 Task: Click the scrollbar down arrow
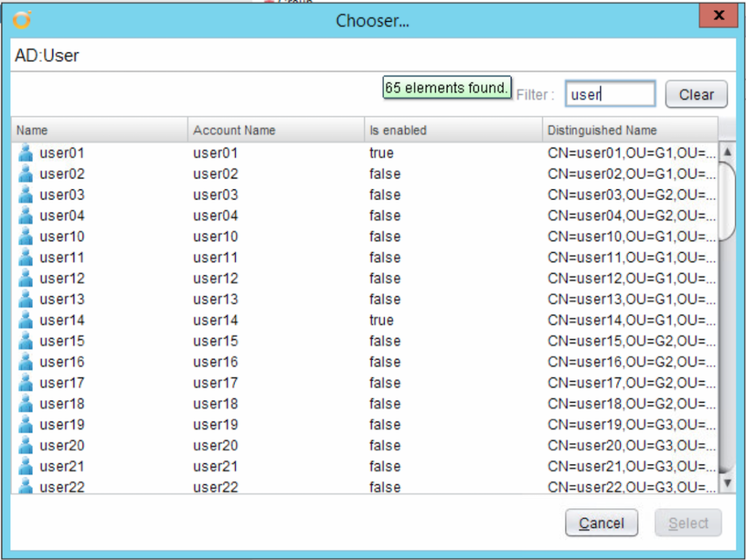point(727,483)
